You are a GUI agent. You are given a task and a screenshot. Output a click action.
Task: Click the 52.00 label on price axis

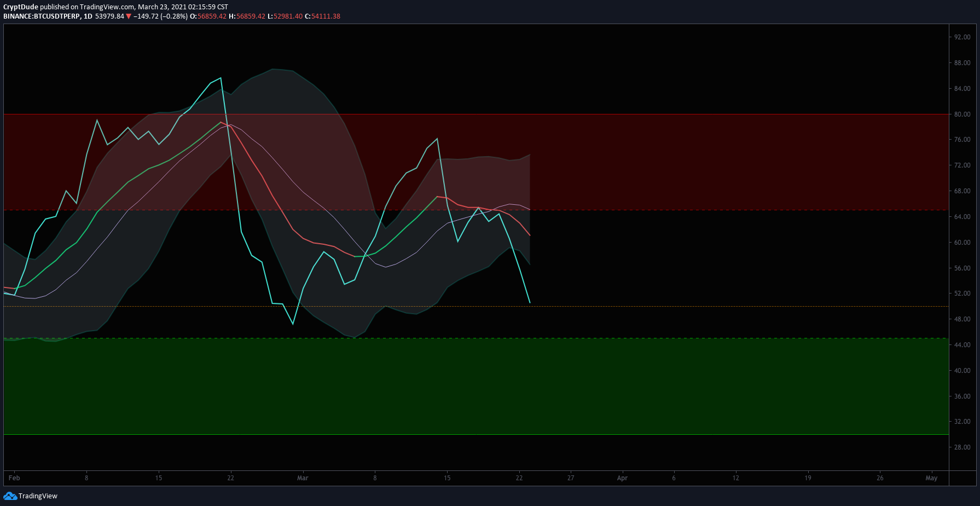click(962, 294)
